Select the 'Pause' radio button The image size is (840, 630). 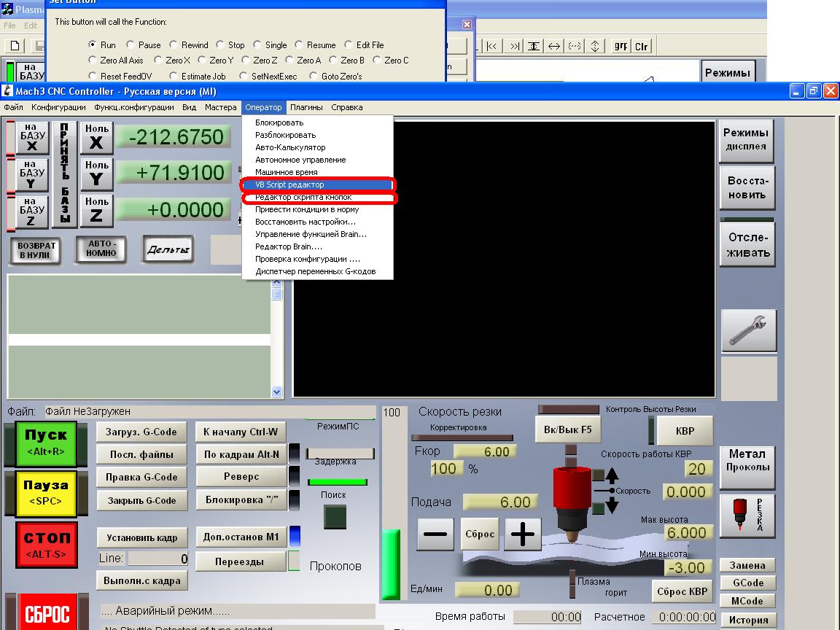tap(131, 44)
